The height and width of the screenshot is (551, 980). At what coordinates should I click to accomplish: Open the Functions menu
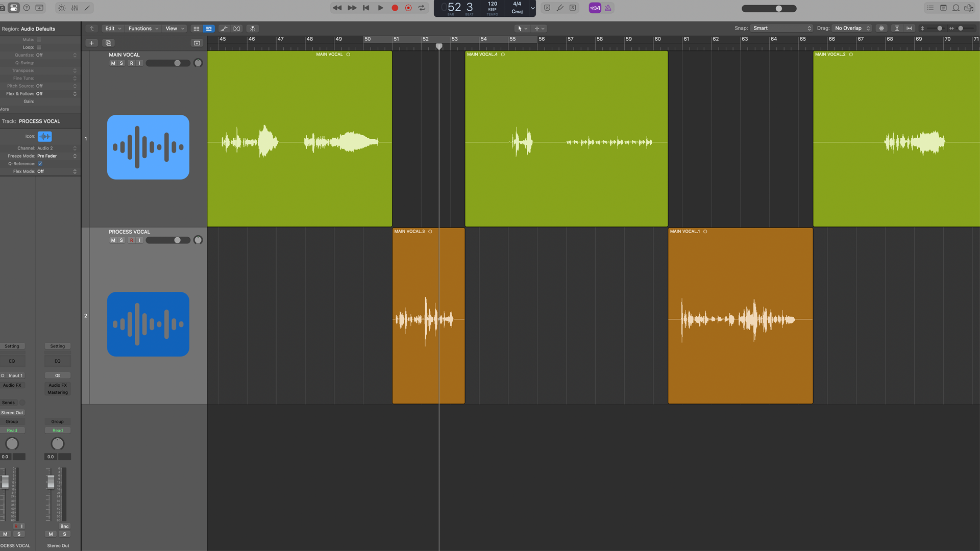tap(143, 29)
